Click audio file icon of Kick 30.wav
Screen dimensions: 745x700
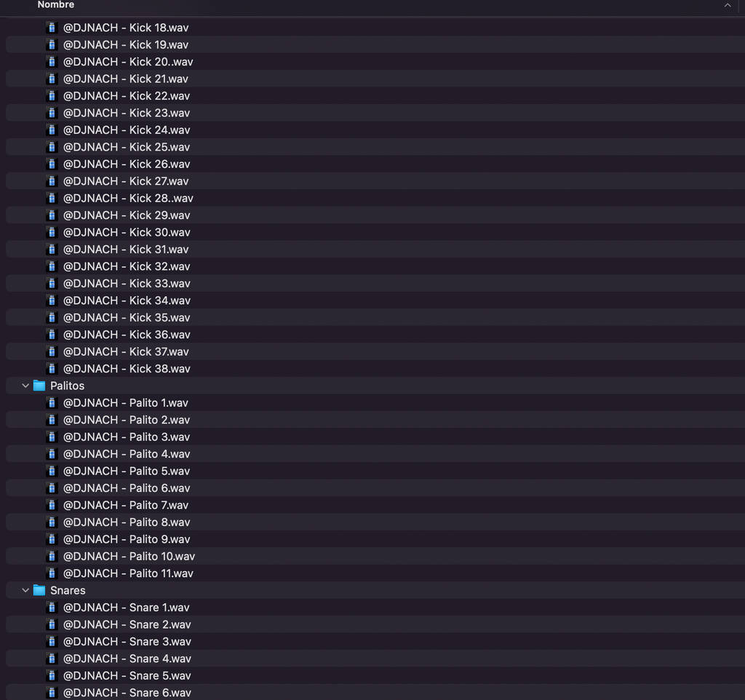(x=52, y=232)
